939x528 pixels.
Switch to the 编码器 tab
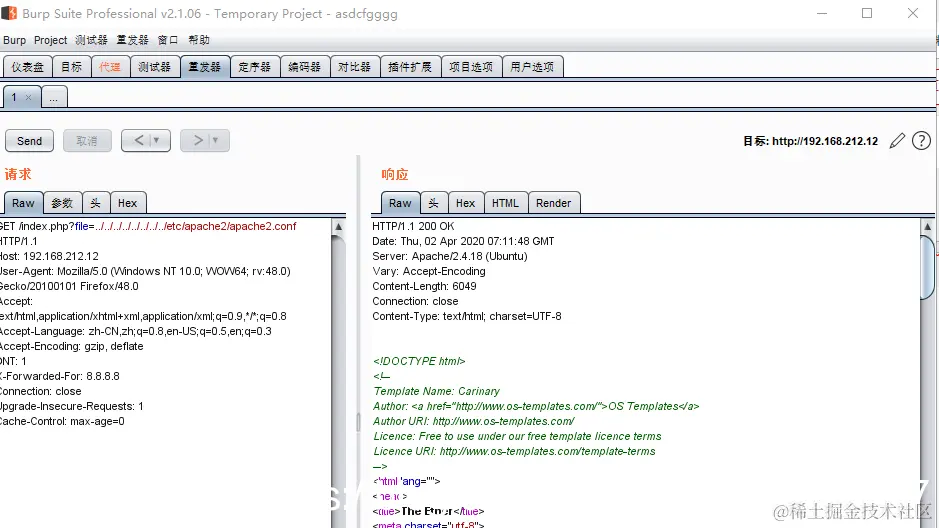click(x=304, y=66)
